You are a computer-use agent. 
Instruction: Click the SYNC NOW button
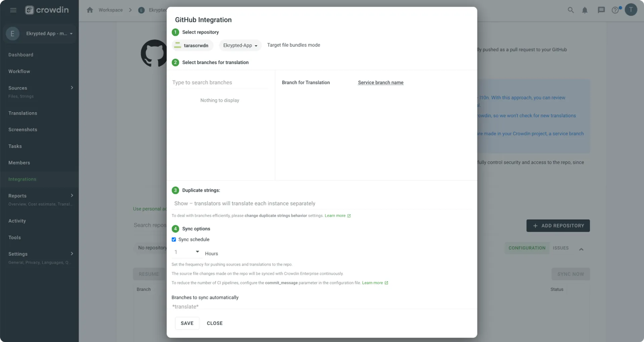point(571,274)
